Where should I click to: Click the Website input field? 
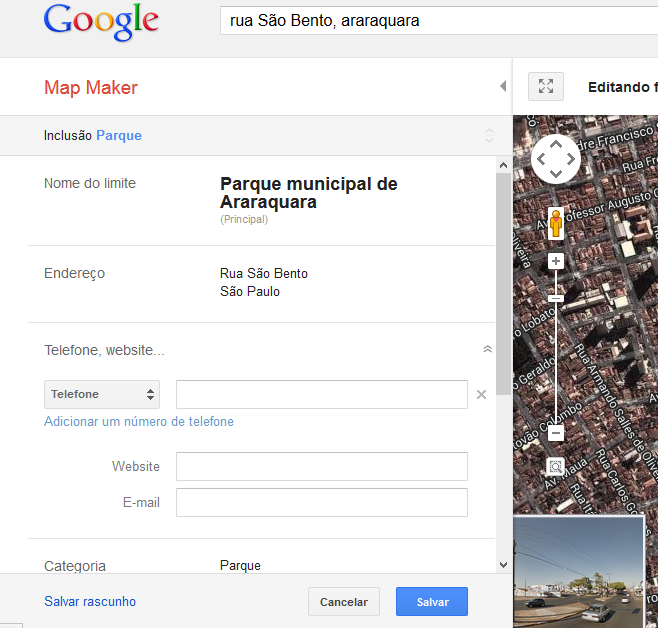point(322,466)
